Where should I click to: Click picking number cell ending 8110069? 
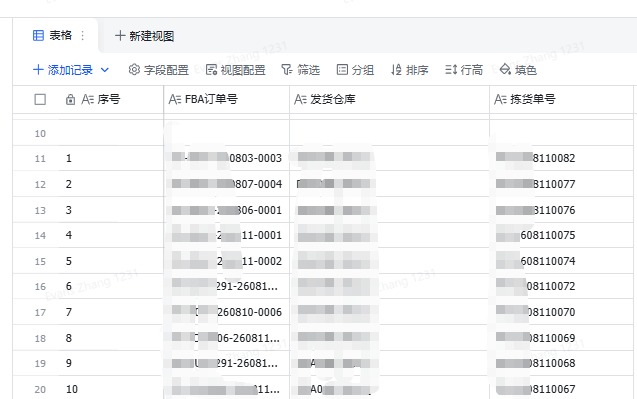click(561, 338)
